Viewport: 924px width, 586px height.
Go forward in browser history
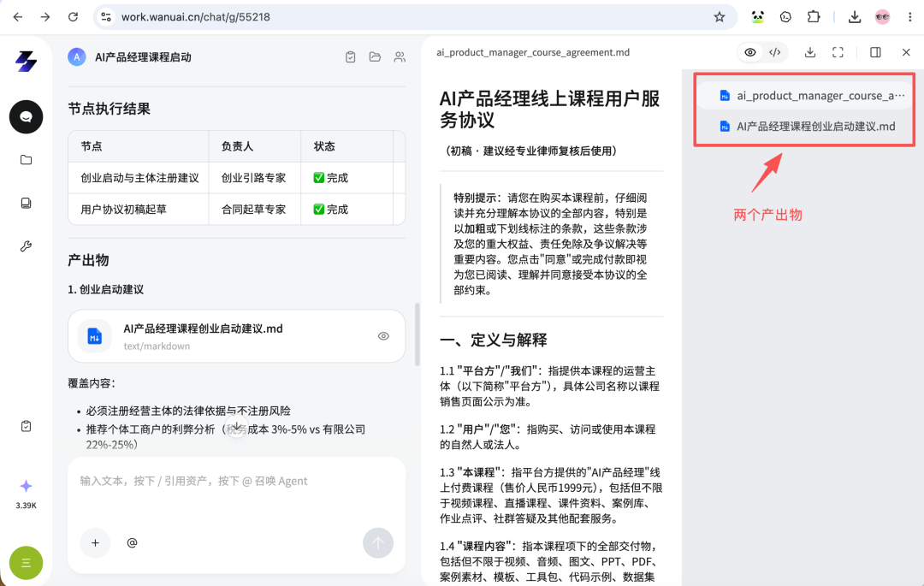click(45, 17)
